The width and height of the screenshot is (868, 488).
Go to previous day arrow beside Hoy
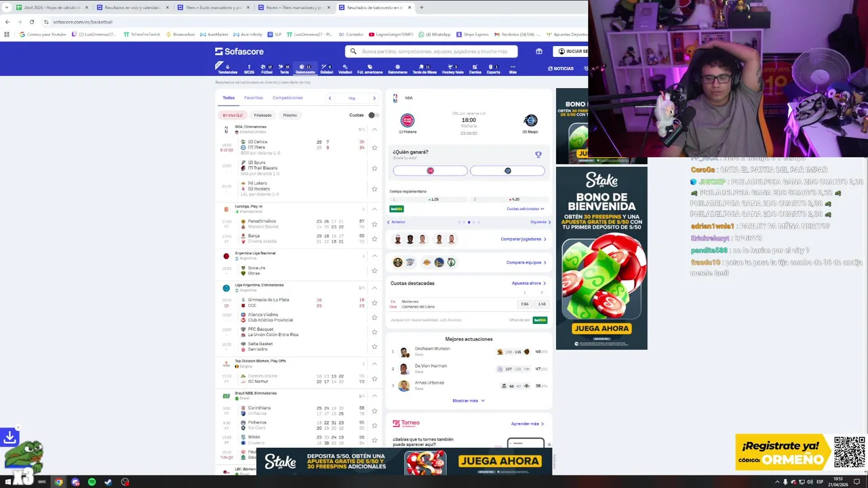coord(330,98)
